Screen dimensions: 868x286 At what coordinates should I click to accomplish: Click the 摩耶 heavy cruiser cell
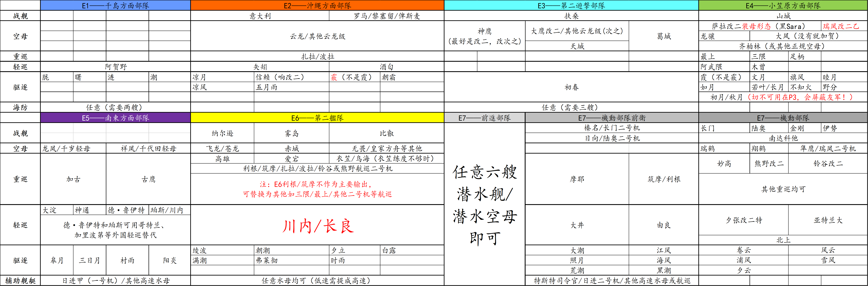click(577, 179)
